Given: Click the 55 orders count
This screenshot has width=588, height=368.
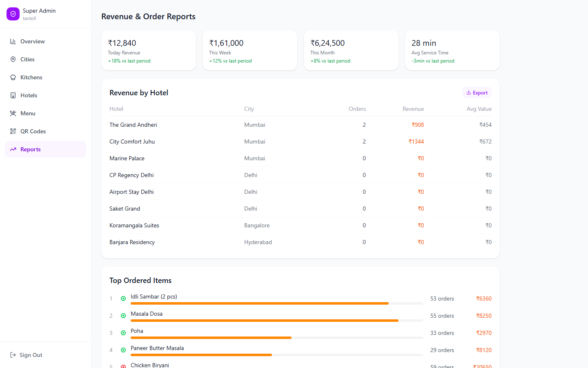Looking at the screenshot, I should pyautogui.click(x=442, y=316).
